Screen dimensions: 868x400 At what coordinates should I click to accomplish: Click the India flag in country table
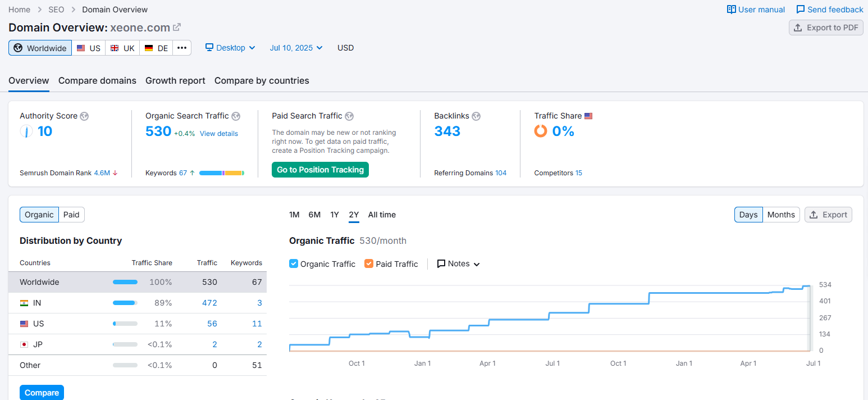pyautogui.click(x=24, y=303)
